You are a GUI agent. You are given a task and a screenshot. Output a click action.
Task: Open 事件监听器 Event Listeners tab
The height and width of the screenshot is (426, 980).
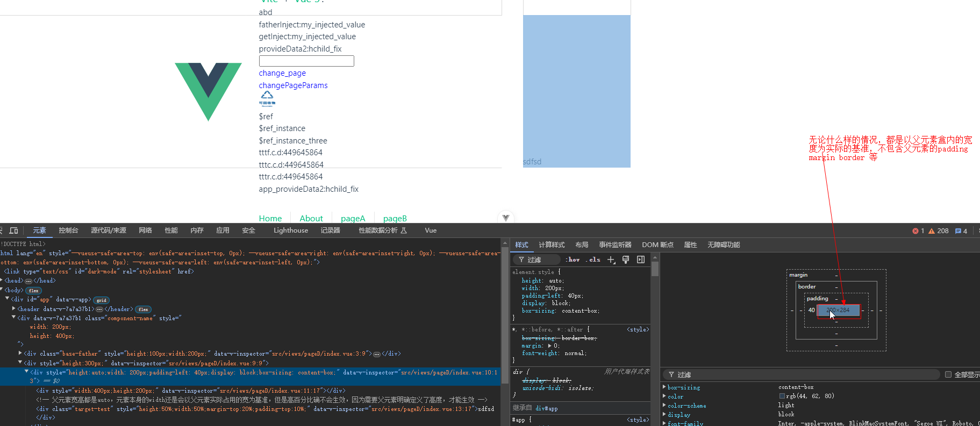615,245
